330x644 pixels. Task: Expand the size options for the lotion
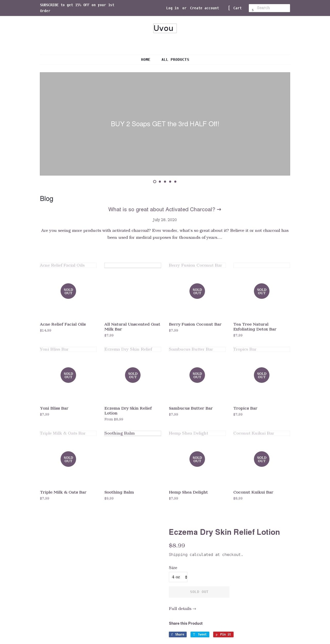coord(178,577)
